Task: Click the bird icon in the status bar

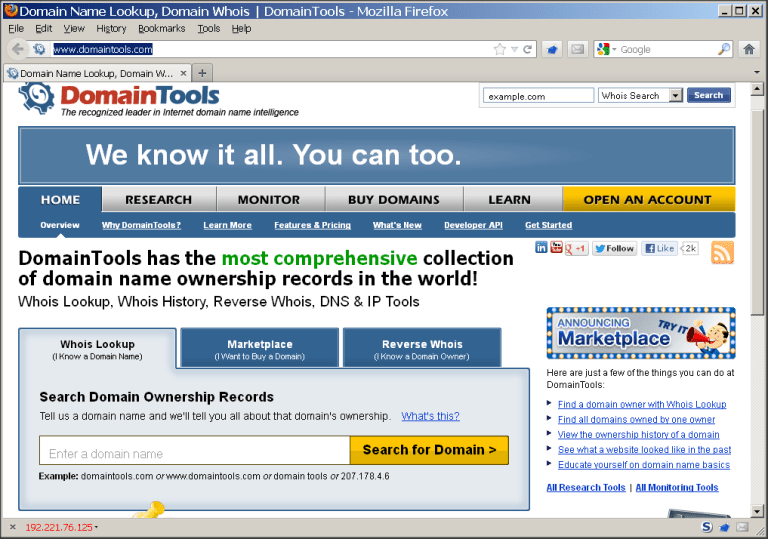Action: 724,527
